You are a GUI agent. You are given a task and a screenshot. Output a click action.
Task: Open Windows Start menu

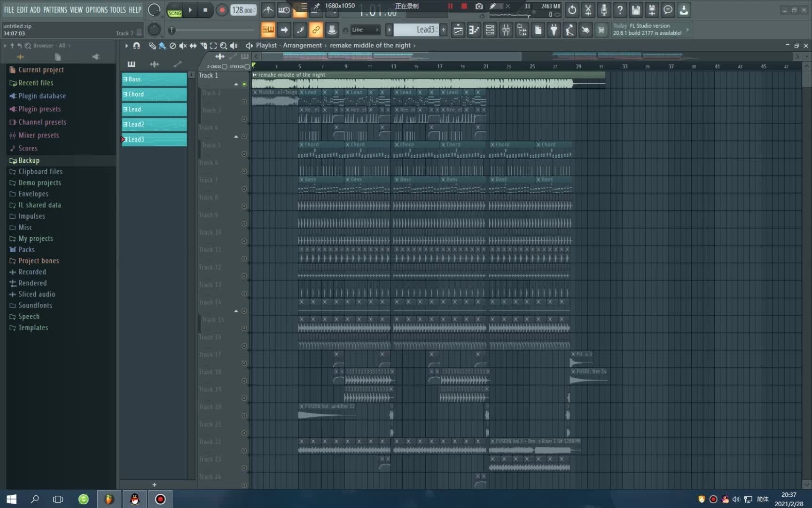coord(12,499)
